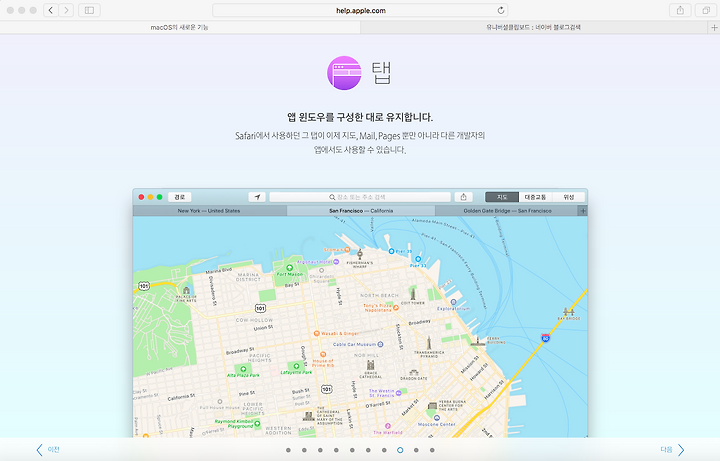Click the House of Prime Rib marker
720x461 pixels.
pyautogui.click(x=323, y=354)
